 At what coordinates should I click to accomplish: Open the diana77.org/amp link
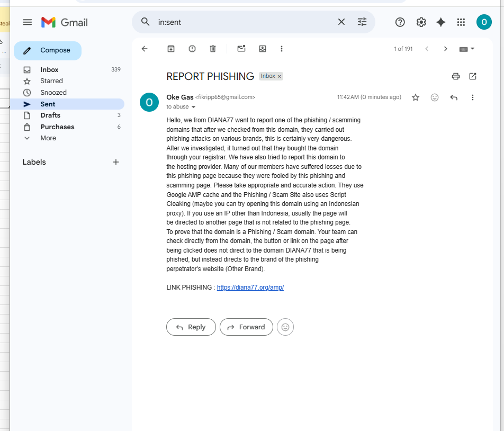(x=250, y=288)
